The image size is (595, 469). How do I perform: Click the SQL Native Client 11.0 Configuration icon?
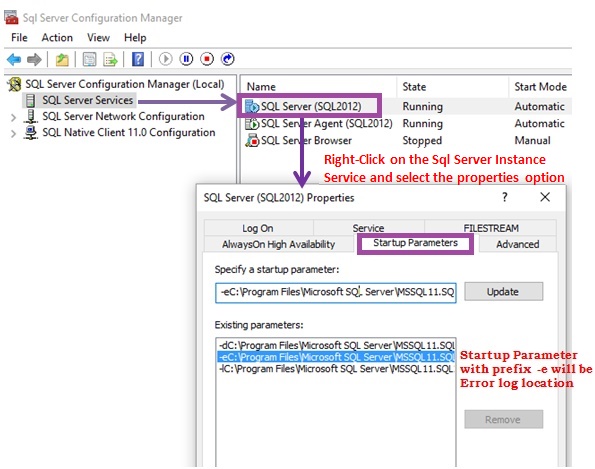[30, 133]
